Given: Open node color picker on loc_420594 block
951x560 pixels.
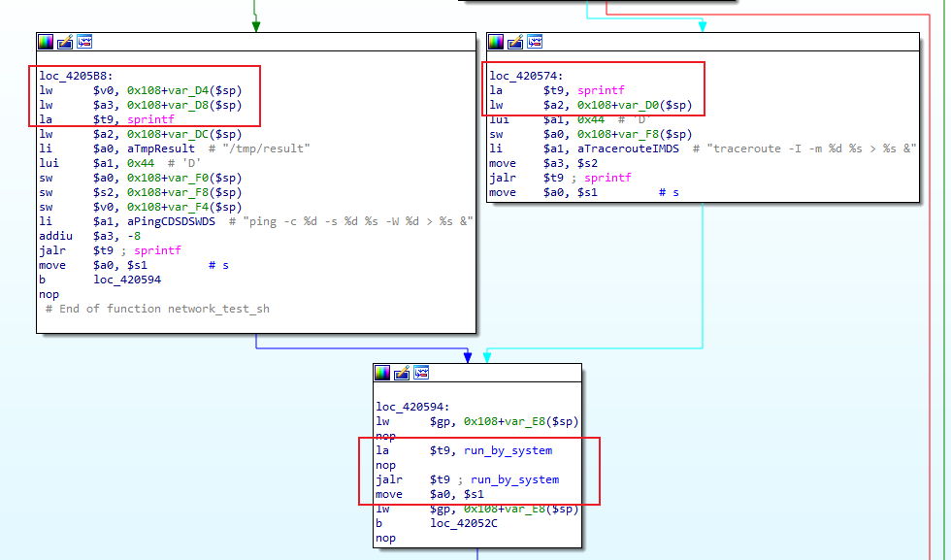Looking at the screenshot, I should 382,373.
